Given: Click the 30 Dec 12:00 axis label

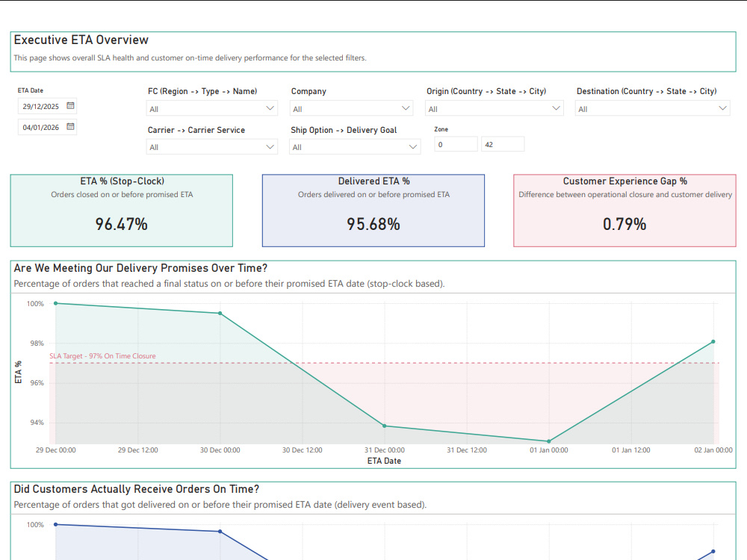Looking at the screenshot, I should [302, 450].
